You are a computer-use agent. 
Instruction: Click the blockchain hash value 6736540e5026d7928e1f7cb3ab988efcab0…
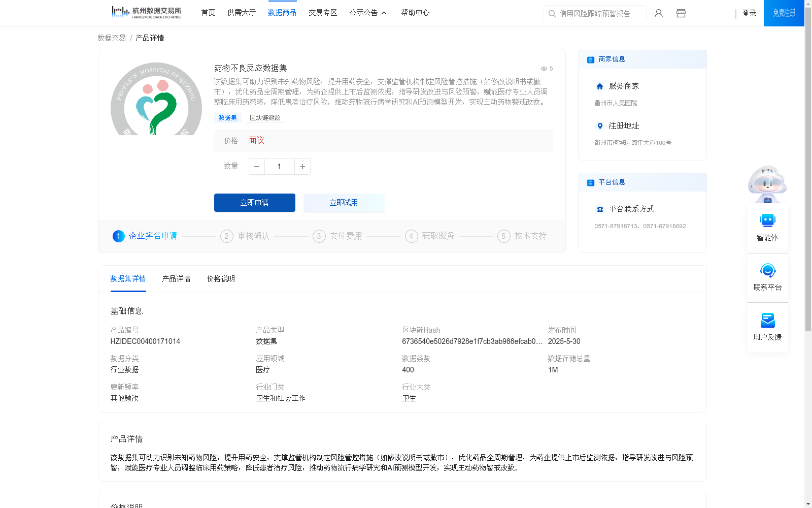point(472,341)
